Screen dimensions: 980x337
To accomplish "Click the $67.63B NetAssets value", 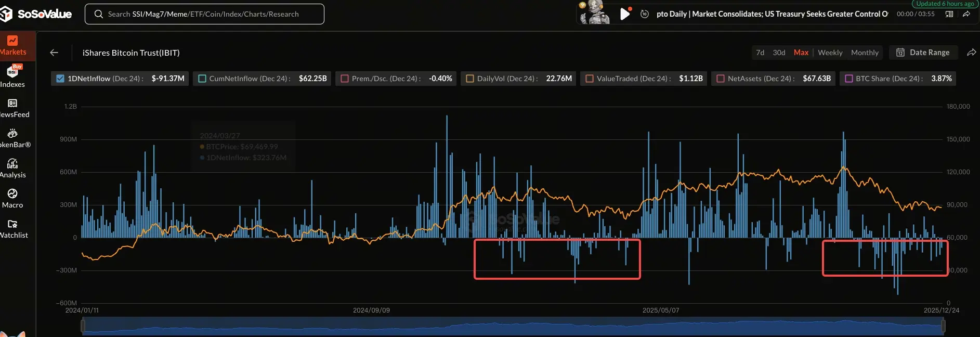I will pos(817,79).
